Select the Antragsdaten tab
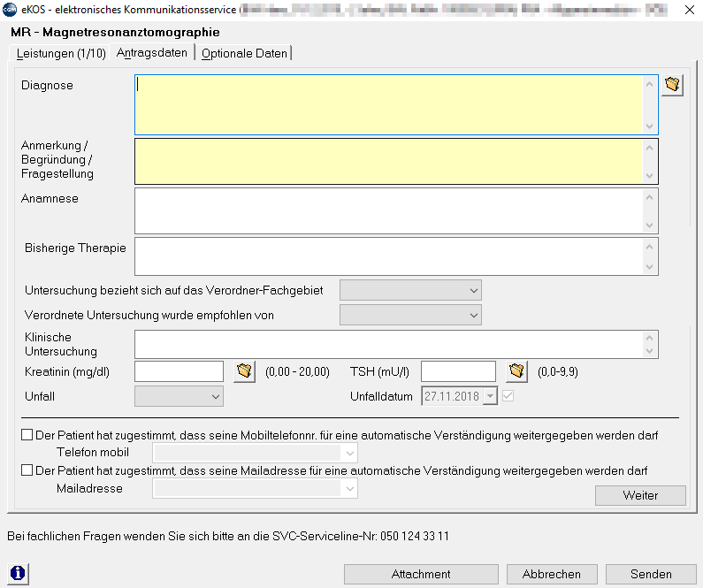Screen dimensions: 703x588 [x=152, y=52]
